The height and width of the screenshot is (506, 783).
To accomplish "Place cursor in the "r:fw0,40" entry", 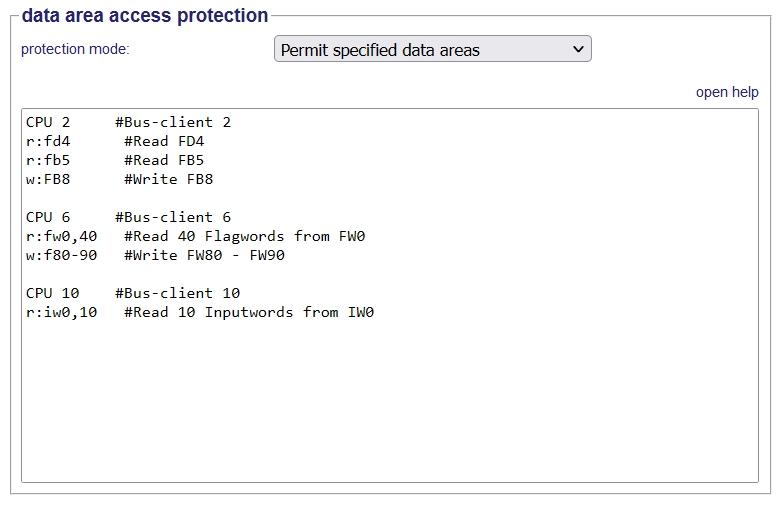I will tap(61, 236).
